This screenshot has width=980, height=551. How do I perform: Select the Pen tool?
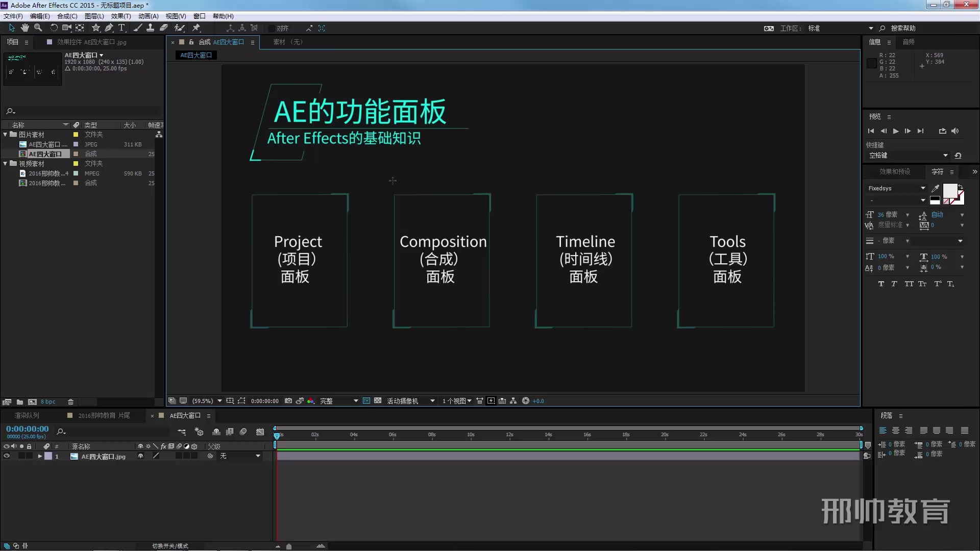[x=109, y=28]
